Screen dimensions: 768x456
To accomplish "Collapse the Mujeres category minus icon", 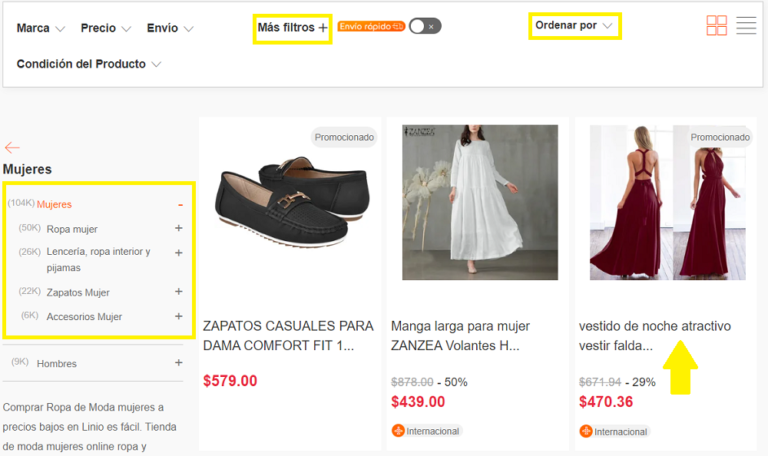I will [x=180, y=204].
